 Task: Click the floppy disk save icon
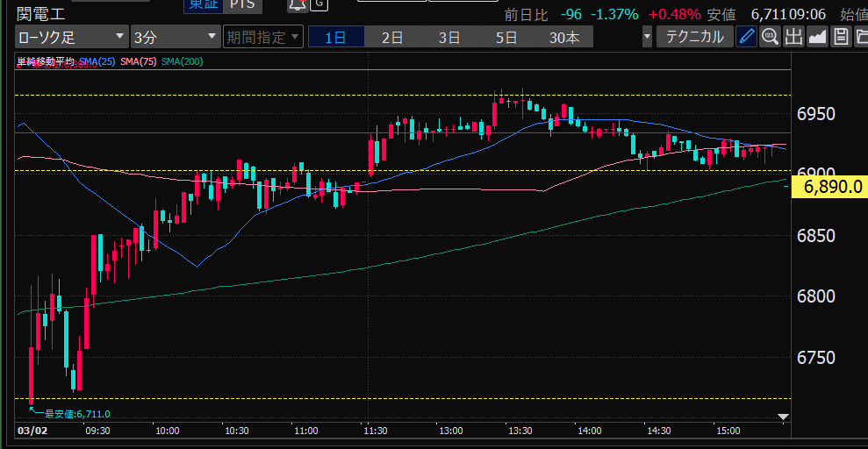[x=840, y=36]
